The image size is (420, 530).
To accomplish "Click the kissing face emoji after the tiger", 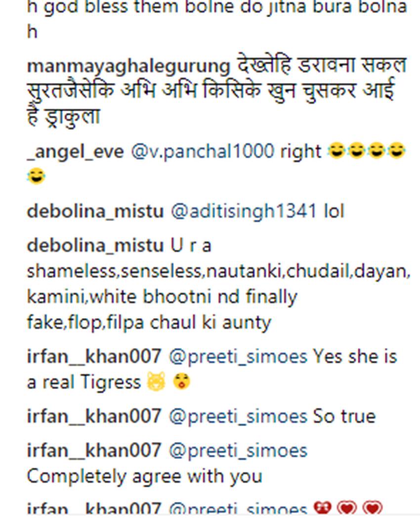I will pyautogui.click(x=181, y=382).
